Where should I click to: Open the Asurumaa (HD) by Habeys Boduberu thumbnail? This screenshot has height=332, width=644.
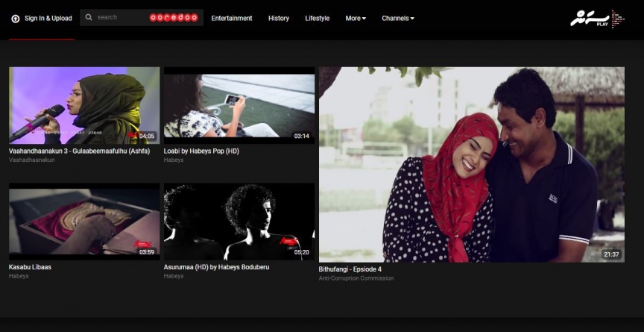coord(239,222)
